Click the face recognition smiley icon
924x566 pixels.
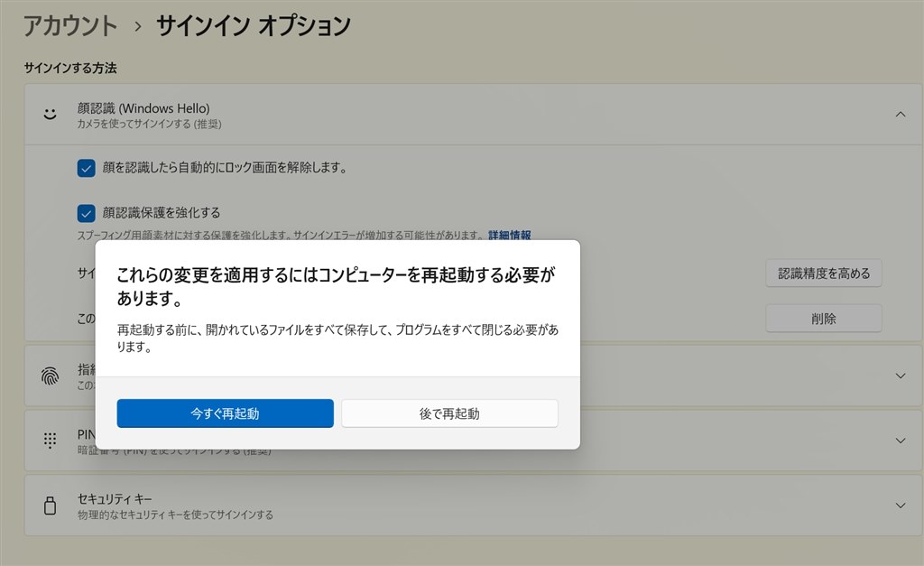[x=51, y=115]
